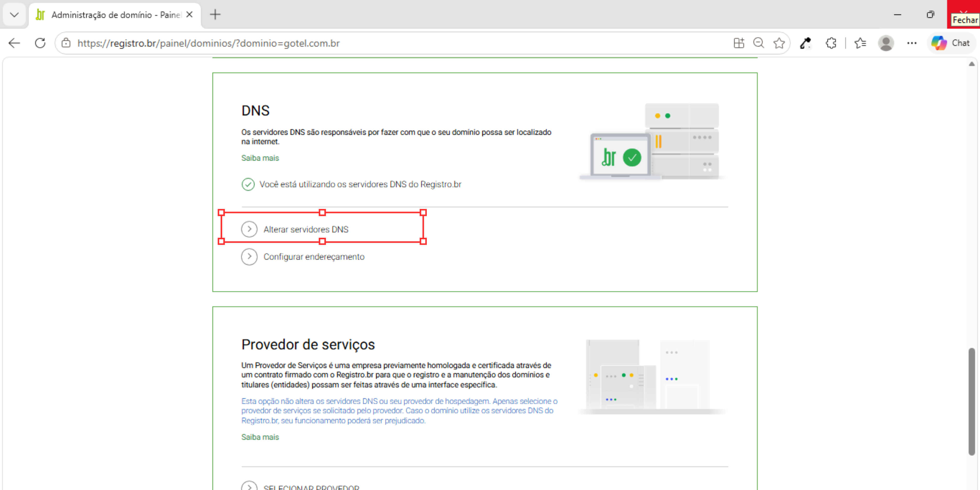Open the browser profile avatar

[x=886, y=43]
